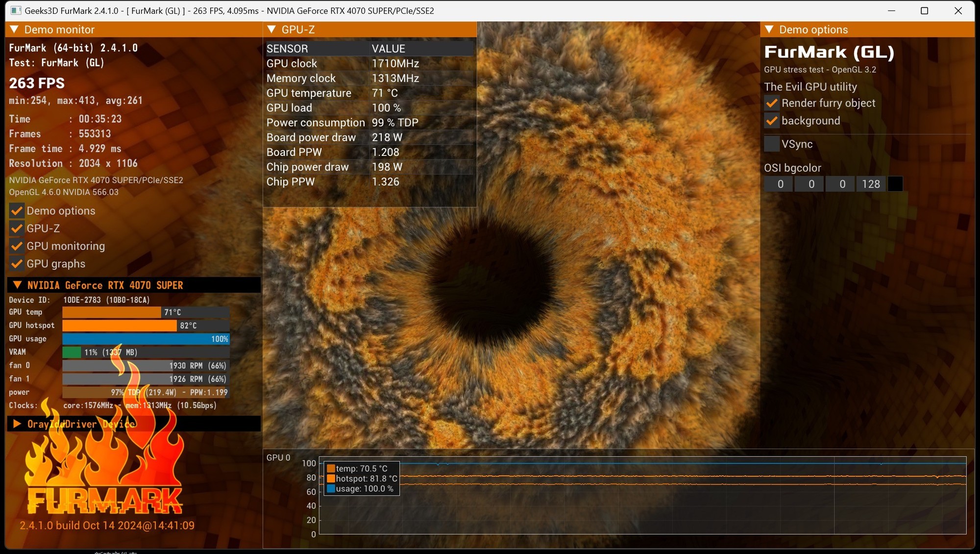Viewport: 980px width, 554px height.
Task: Click the FurMark (GL) title in options
Action: 829,51
